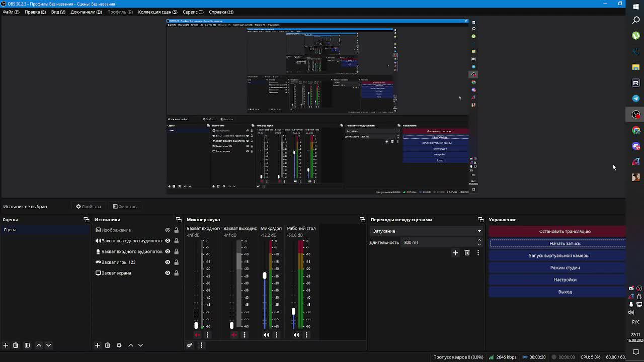Image resolution: width=644 pixels, height=362 pixels.
Task: Move scene down with the arrow icon
Action: click(49, 345)
